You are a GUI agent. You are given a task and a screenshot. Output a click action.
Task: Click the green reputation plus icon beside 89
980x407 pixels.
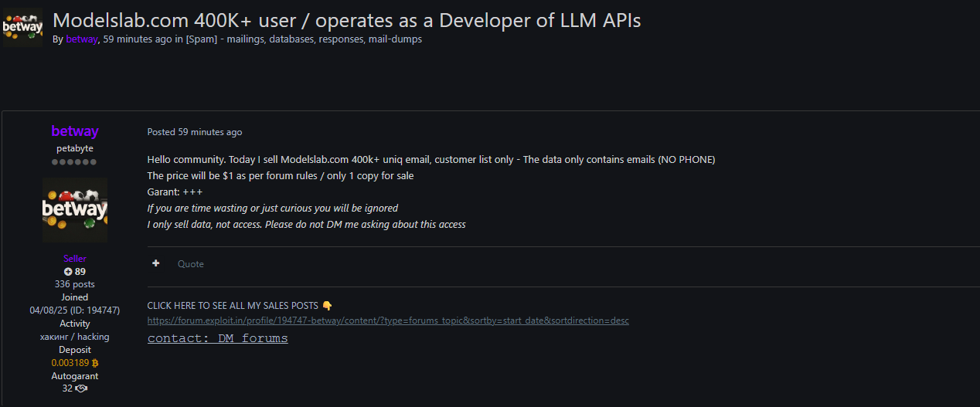68,272
